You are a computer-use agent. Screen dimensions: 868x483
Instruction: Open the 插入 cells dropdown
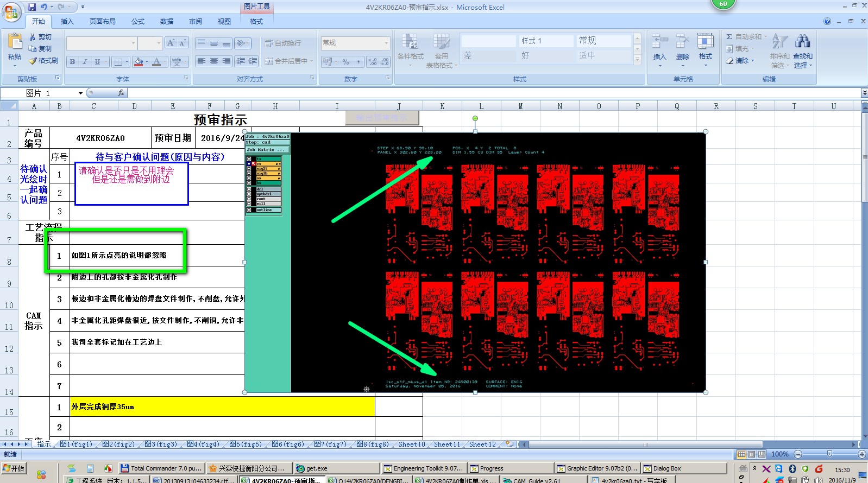point(659,66)
